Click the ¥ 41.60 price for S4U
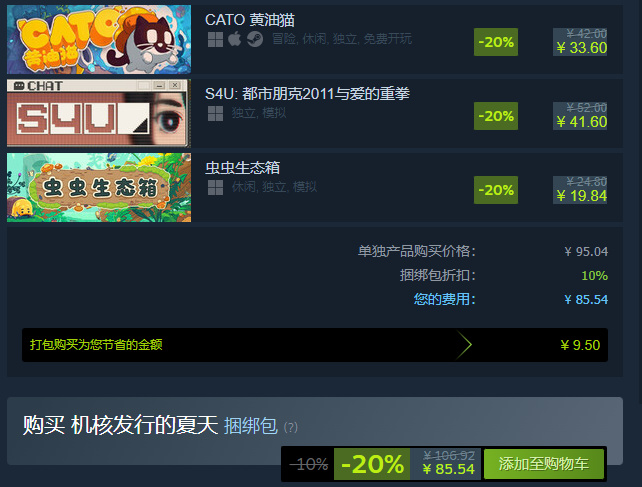 tap(581, 122)
